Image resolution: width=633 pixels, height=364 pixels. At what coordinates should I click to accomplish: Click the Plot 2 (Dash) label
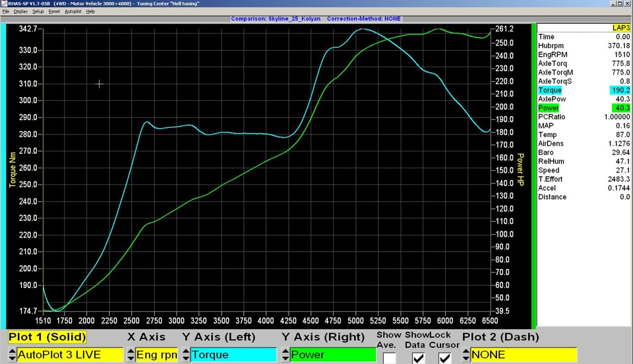pos(500,337)
